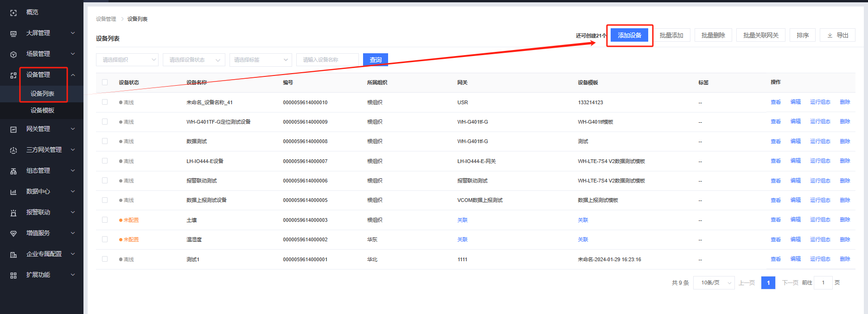
Task: Click the 场景管理 cube icon
Action: point(13,55)
